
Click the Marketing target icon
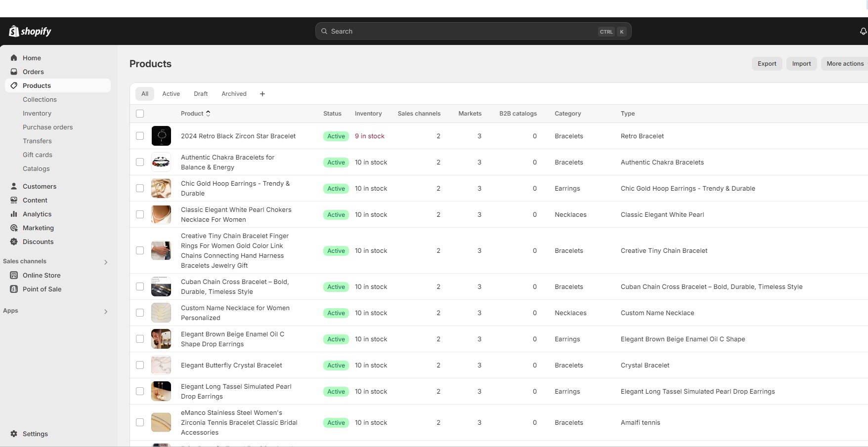pos(14,228)
